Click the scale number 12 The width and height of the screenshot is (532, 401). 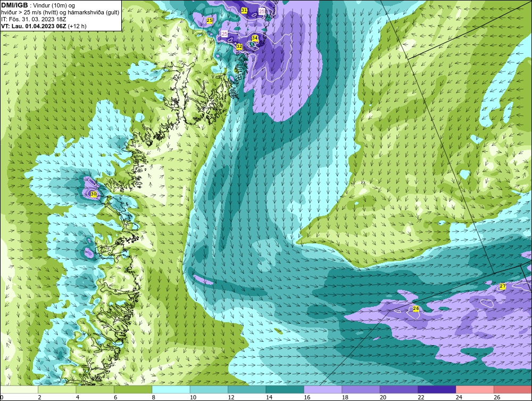[231, 397]
